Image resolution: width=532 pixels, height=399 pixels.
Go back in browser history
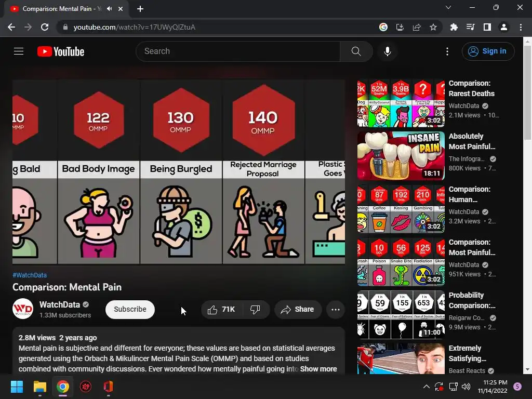point(11,27)
